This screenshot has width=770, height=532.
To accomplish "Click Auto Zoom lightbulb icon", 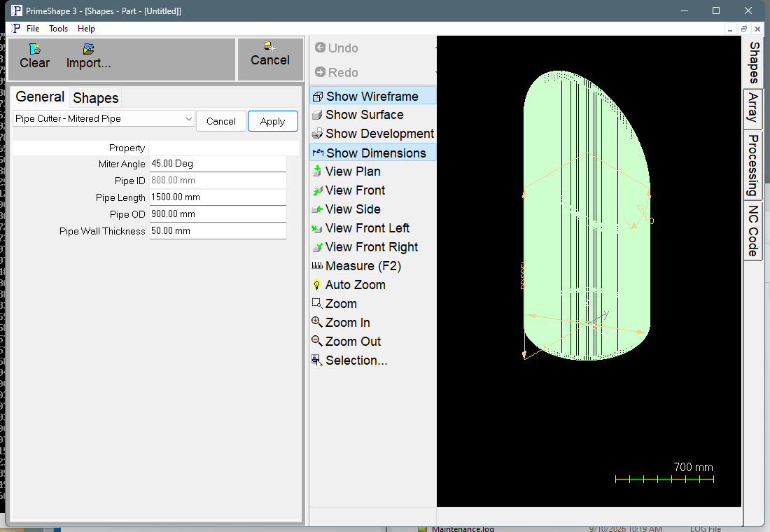I will 316,285.
